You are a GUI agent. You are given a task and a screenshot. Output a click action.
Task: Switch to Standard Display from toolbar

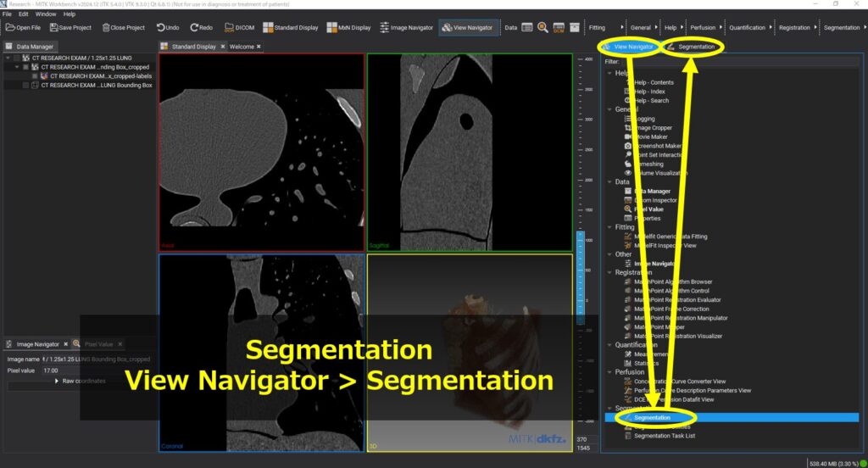[x=291, y=27]
